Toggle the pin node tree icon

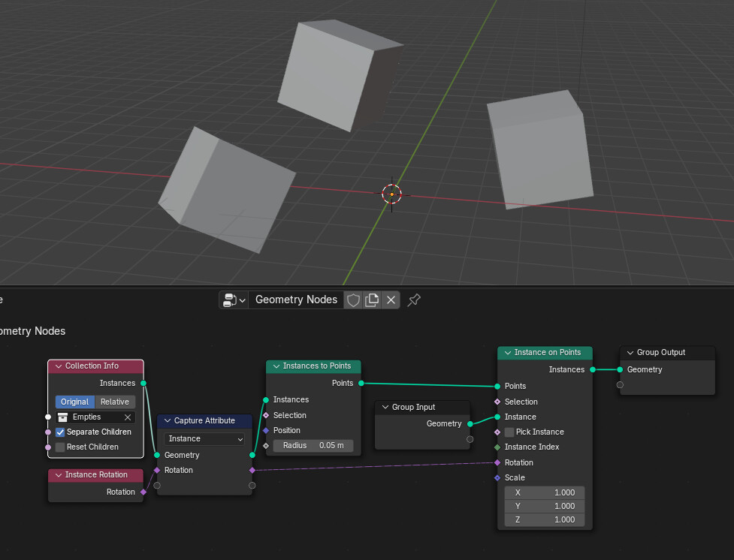coord(414,300)
